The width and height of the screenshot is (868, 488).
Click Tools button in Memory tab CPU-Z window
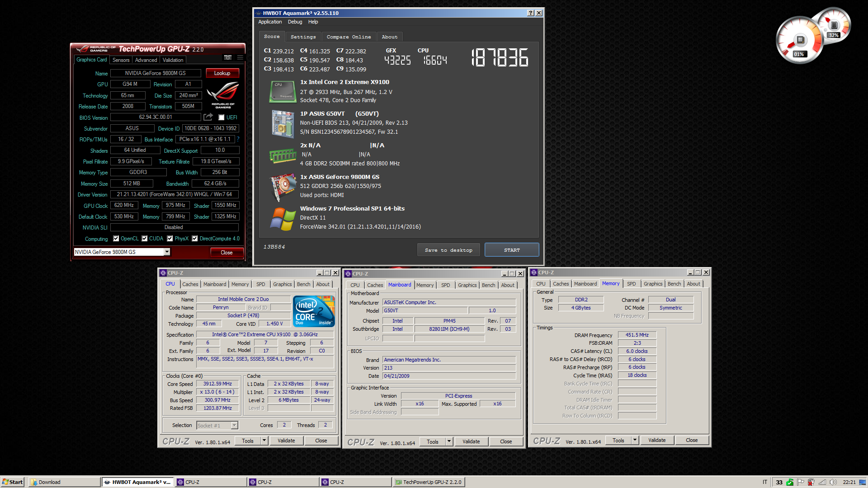(x=618, y=440)
